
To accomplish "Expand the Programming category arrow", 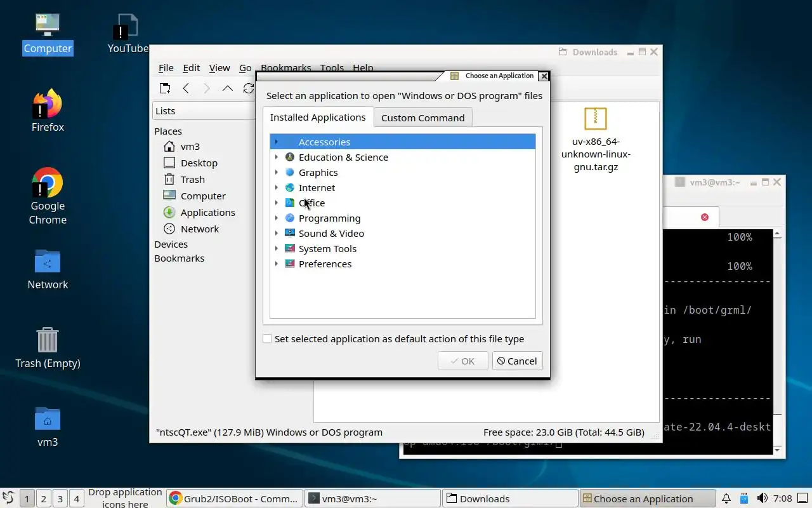I will [277, 218].
